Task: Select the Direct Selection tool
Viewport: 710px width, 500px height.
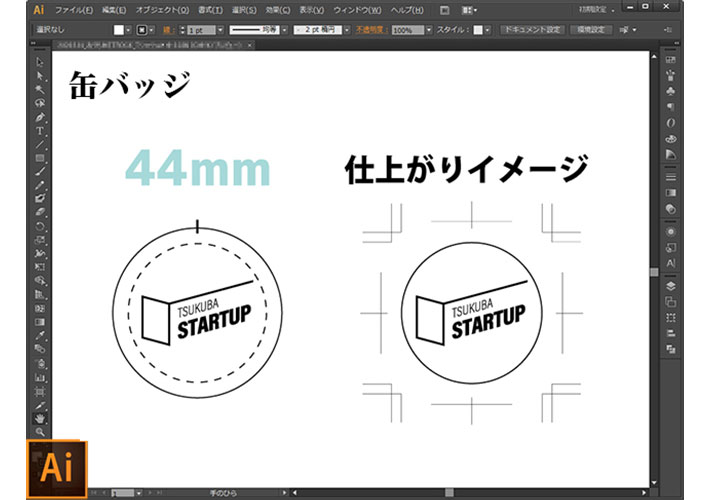Action: click(x=40, y=76)
